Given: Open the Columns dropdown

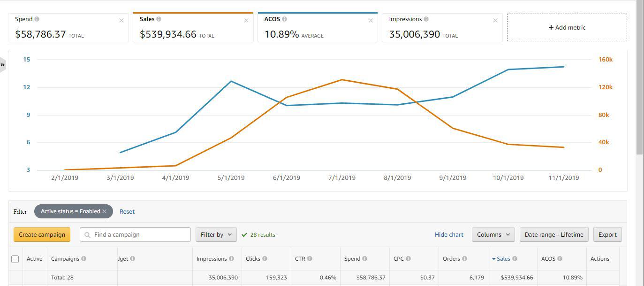Looking at the screenshot, I should [493, 234].
